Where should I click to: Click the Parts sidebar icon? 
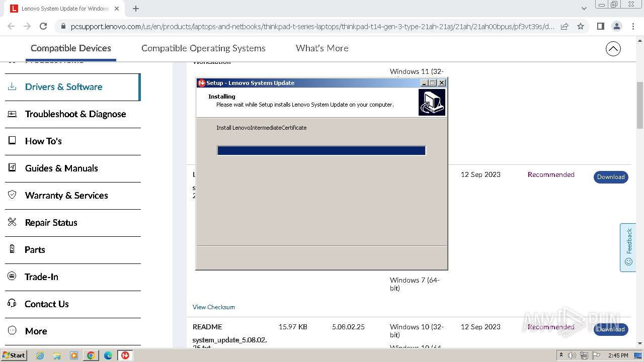[x=12, y=249]
